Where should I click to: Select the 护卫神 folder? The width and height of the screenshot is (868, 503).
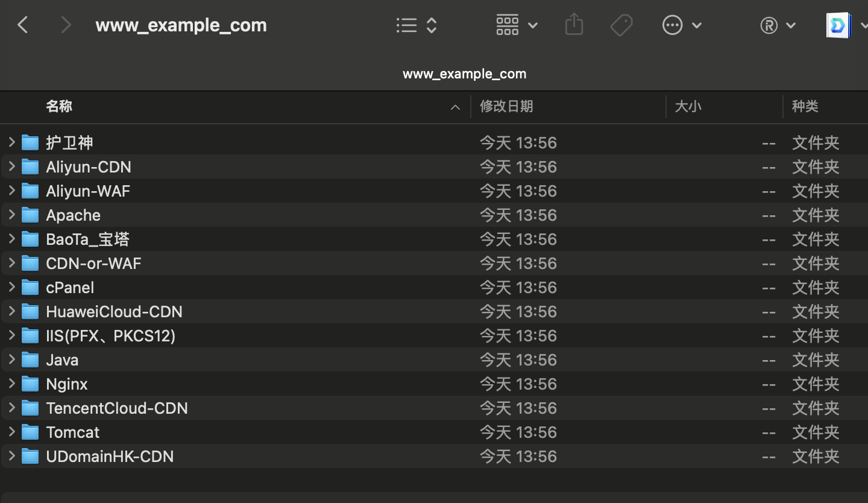[69, 143]
